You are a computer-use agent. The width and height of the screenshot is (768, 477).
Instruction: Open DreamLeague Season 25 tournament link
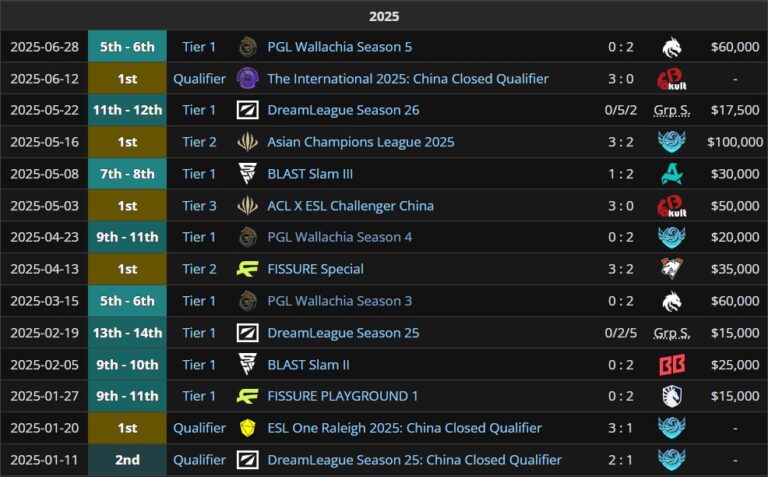pos(343,333)
